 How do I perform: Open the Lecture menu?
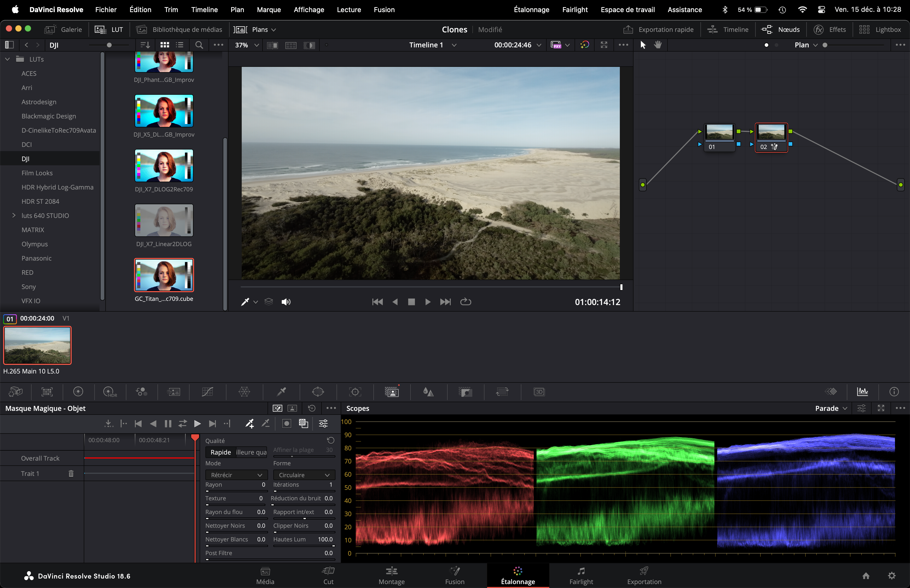(349, 9)
